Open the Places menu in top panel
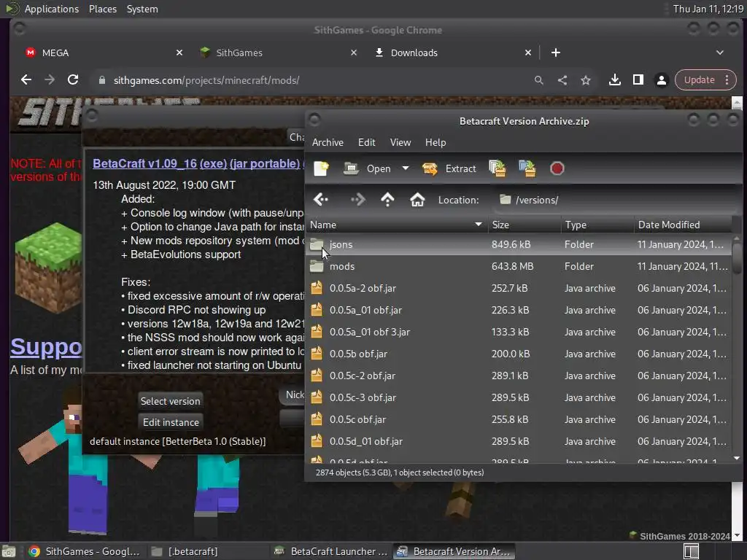 point(103,9)
